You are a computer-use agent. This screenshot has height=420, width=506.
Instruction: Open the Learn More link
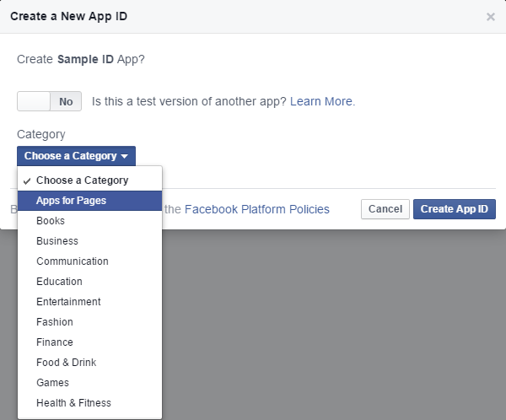[x=322, y=101]
